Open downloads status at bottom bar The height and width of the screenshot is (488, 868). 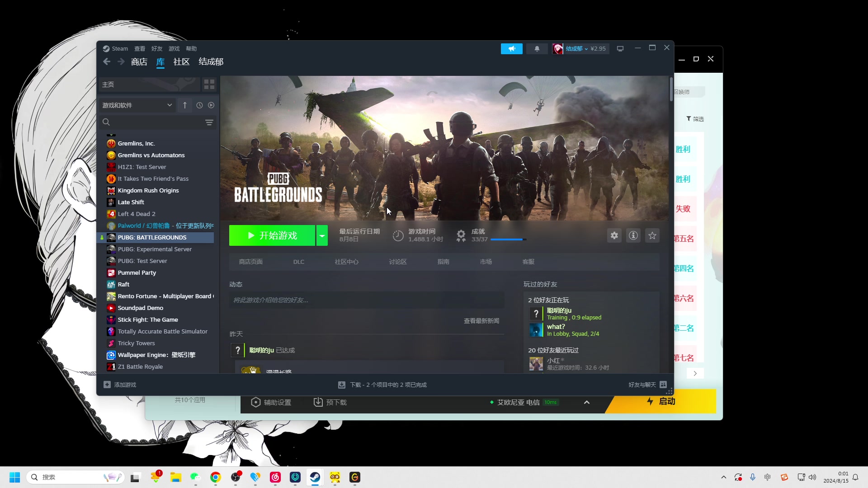pyautogui.click(x=382, y=385)
